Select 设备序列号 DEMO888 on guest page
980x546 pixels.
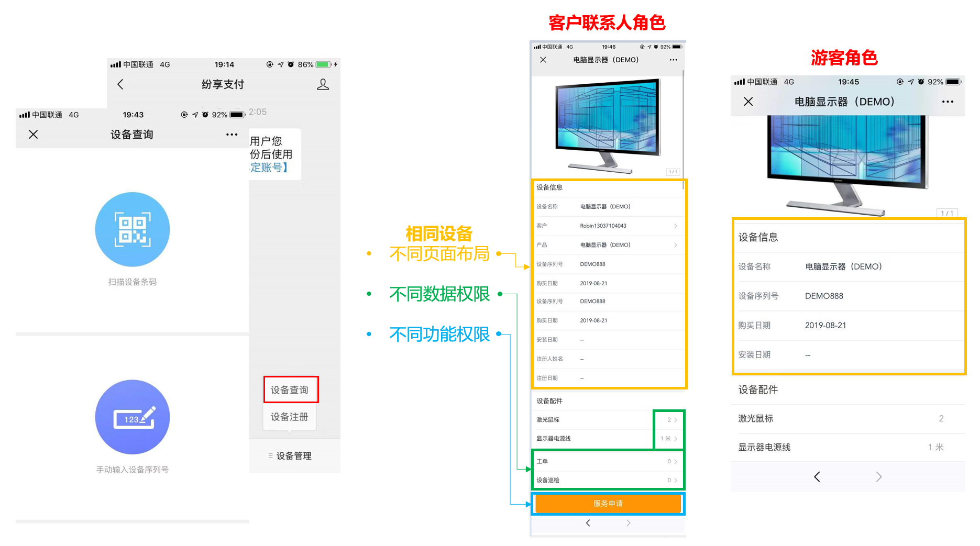[x=849, y=296]
